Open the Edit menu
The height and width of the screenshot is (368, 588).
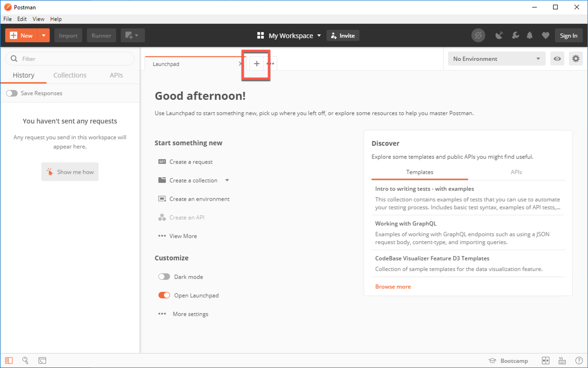tap(22, 19)
